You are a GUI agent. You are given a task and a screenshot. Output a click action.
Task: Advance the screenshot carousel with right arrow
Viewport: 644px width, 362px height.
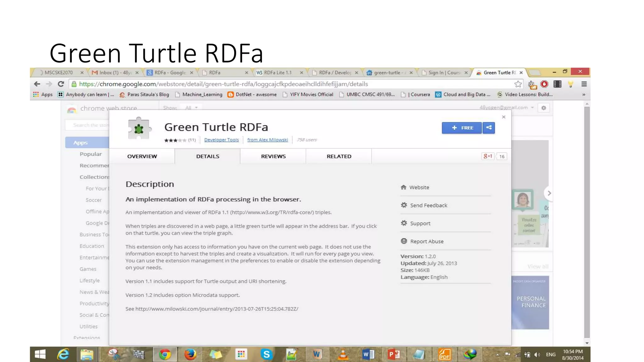click(549, 193)
